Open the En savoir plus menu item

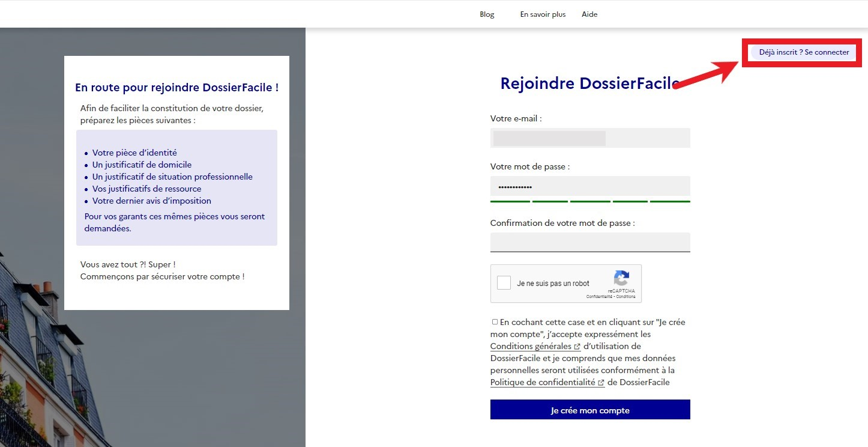(543, 14)
